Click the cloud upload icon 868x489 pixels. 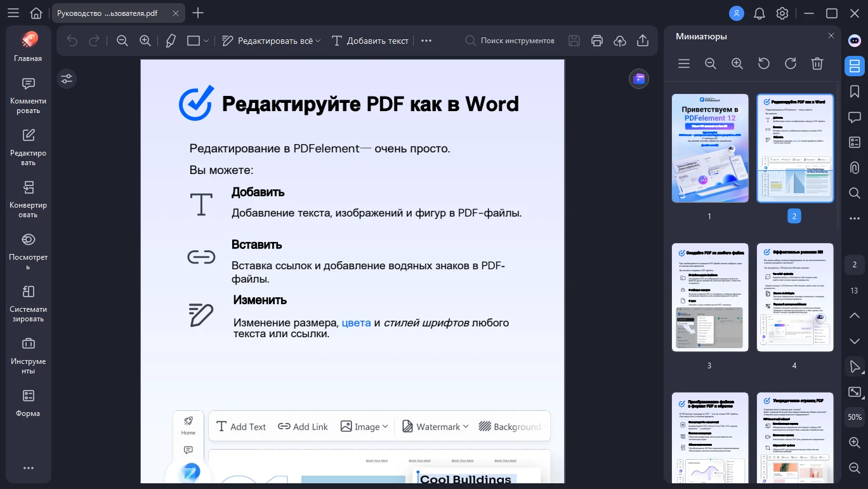[x=620, y=41]
